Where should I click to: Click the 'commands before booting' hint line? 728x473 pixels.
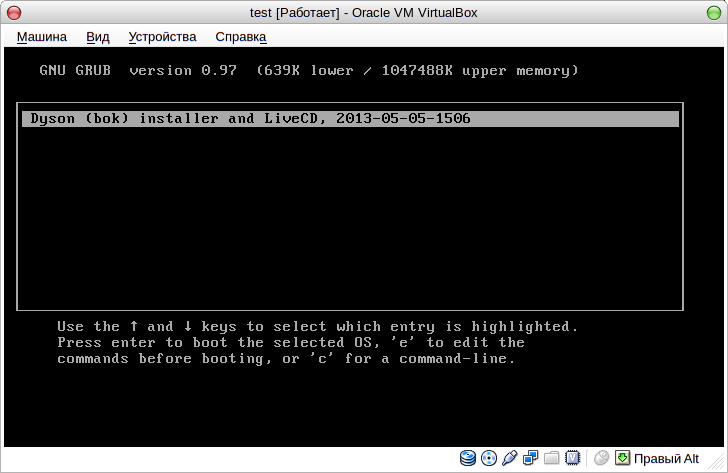[x=286, y=359]
